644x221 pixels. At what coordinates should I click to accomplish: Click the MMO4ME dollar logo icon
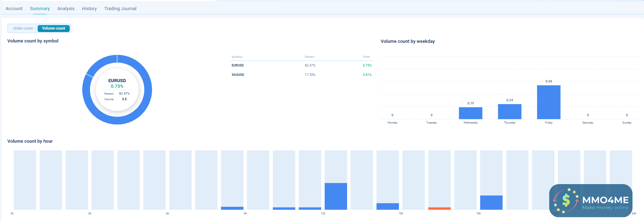[566, 200]
